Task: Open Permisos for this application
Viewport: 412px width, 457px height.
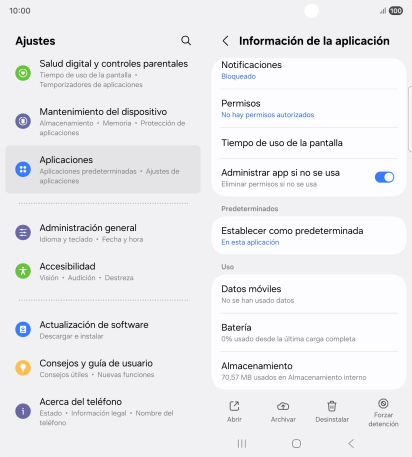Action: click(309, 108)
